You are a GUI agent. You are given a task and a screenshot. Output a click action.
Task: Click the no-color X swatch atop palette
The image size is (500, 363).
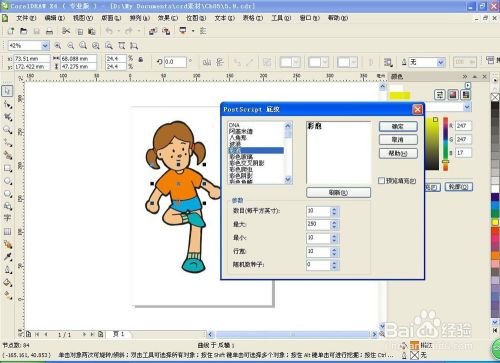coord(495,97)
